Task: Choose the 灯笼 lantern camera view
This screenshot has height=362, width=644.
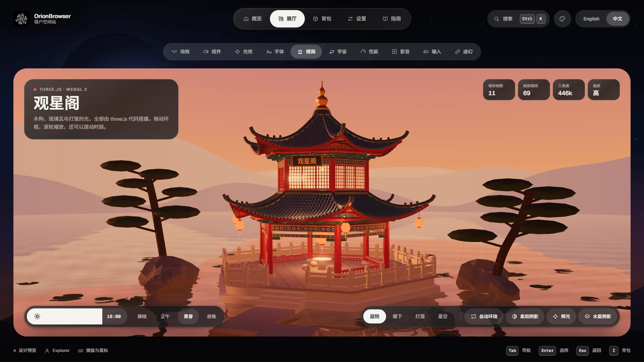Action: coord(420,316)
